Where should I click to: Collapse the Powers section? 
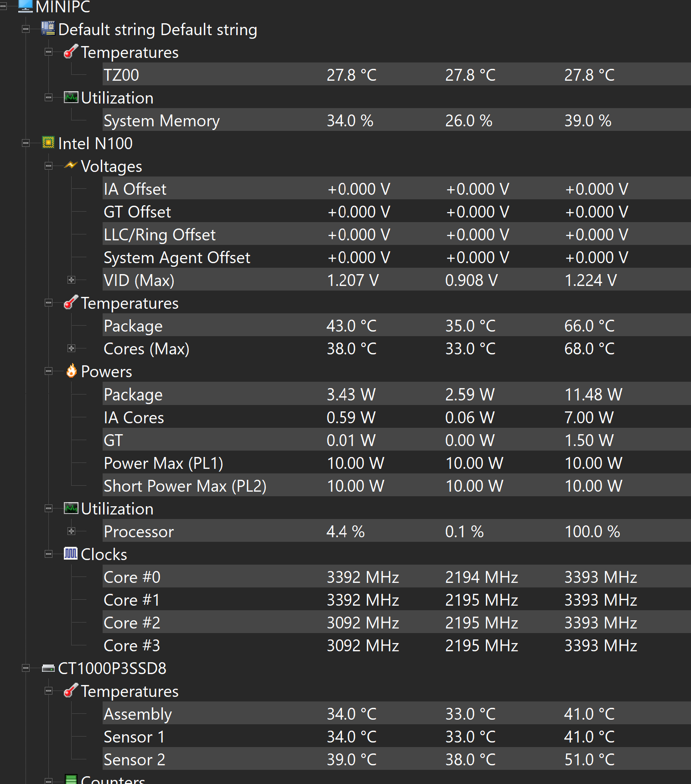pyautogui.click(x=48, y=371)
